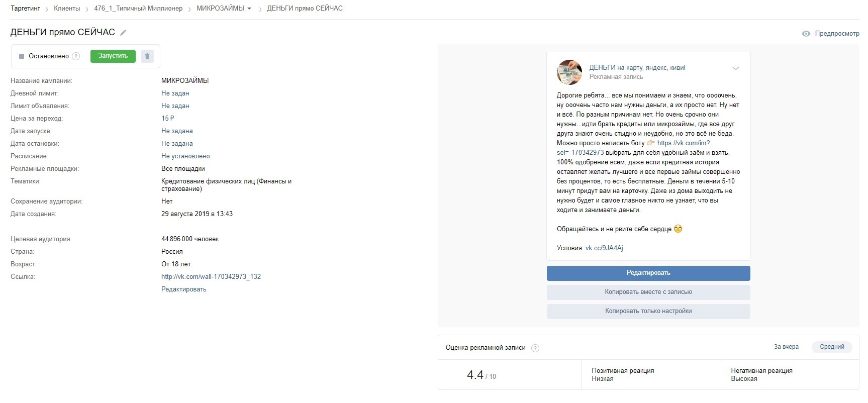Edit the Цена за переход value 15 ₽

pos(167,119)
